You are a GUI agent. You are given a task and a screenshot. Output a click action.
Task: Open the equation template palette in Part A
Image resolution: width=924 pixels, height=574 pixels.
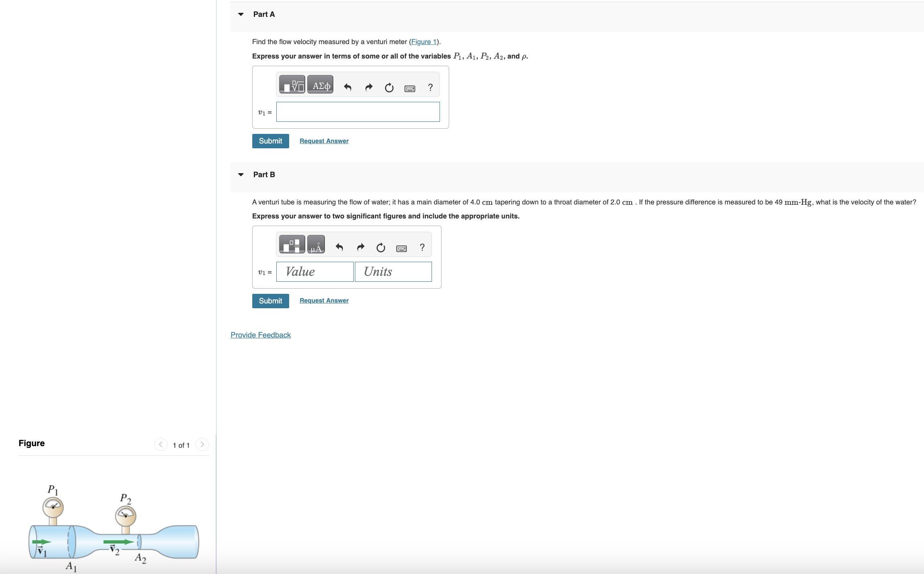point(292,85)
